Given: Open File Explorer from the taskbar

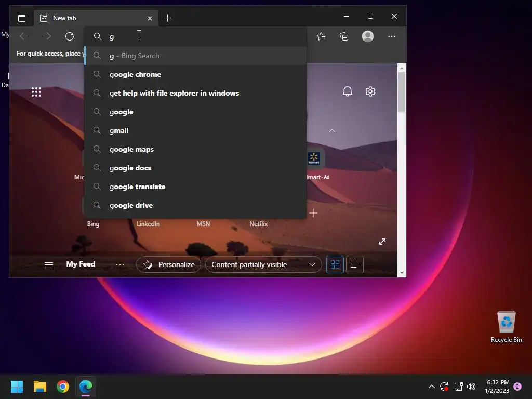Looking at the screenshot, I should [39, 387].
